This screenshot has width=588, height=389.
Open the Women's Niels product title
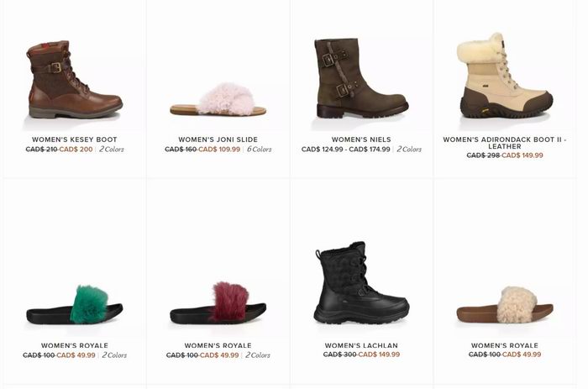(361, 139)
